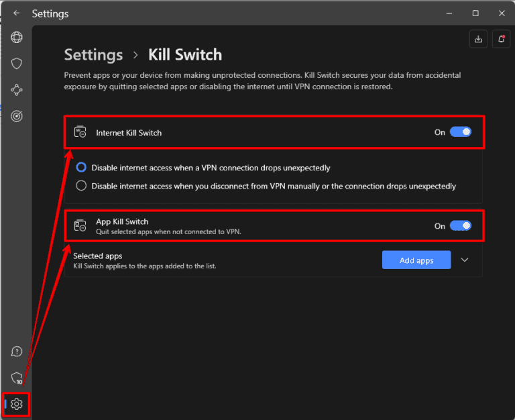The height and width of the screenshot is (420, 515).
Task: Open the Meshnet icon in sidebar
Action: point(17,90)
